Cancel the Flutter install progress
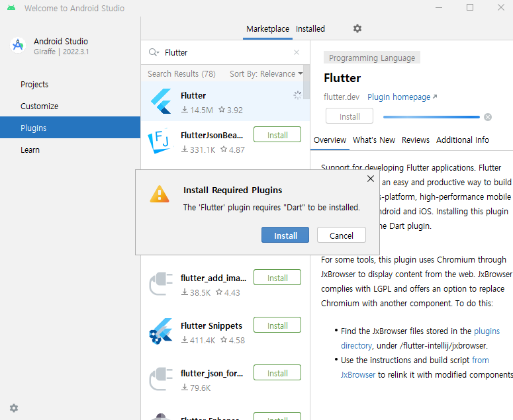This screenshot has height=420, width=513. click(x=488, y=117)
